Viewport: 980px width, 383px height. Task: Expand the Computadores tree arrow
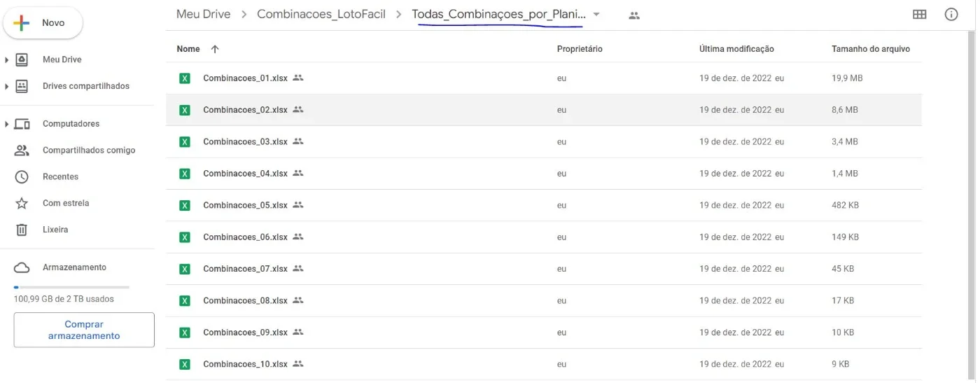6,125
